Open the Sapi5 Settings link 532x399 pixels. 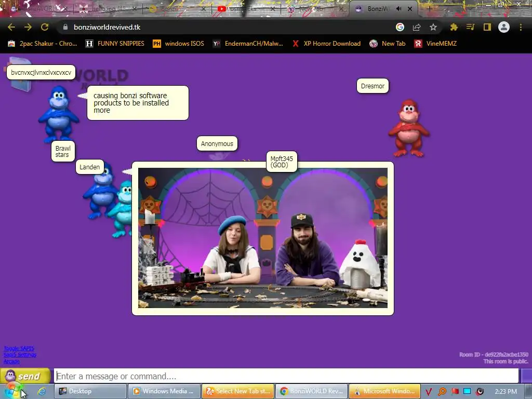[20, 354]
